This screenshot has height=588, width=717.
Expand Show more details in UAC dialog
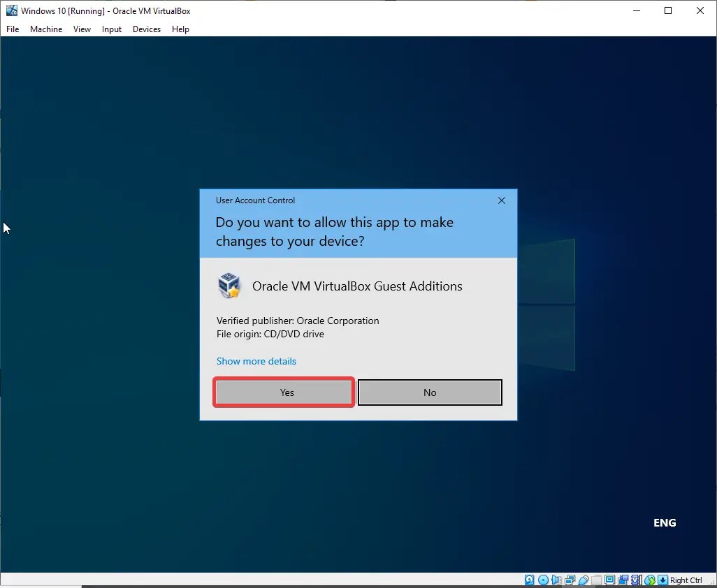pos(256,361)
